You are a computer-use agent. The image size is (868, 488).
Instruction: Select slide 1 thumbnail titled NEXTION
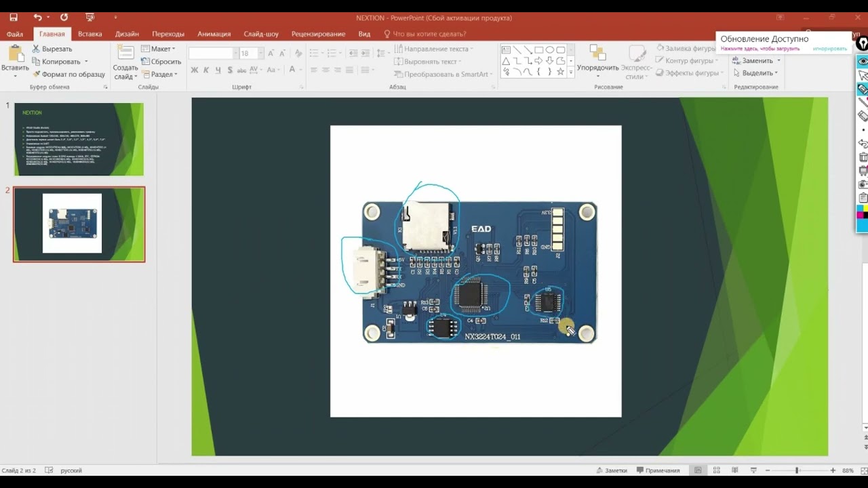[79, 140]
